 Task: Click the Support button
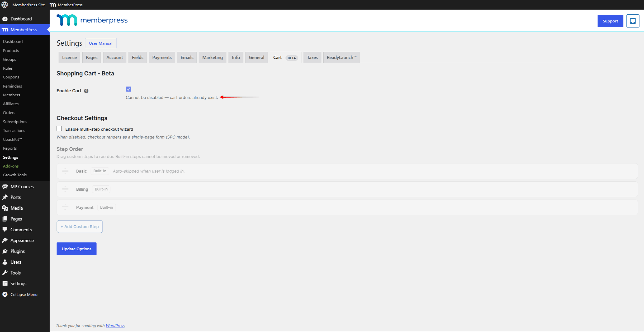[x=610, y=21]
